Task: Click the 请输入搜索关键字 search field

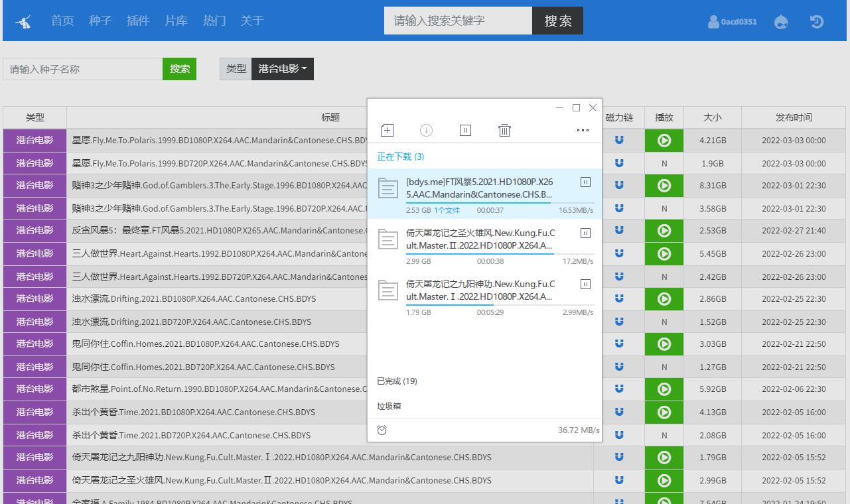Action: click(458, 21)
